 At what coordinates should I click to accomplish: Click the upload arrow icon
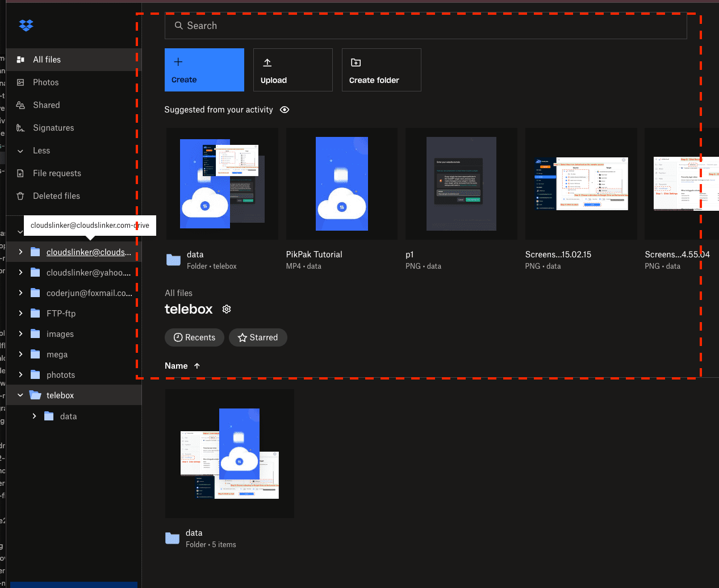tap(267, 62)
